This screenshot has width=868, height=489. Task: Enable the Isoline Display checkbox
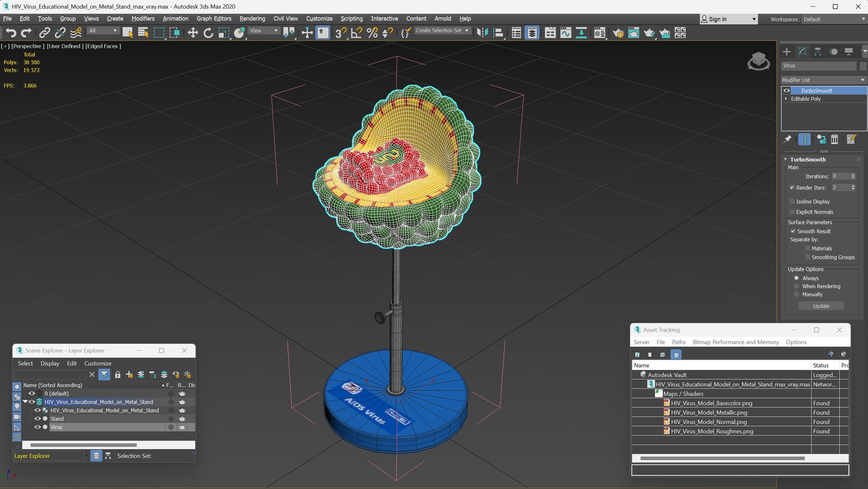[x=792, y=201]
